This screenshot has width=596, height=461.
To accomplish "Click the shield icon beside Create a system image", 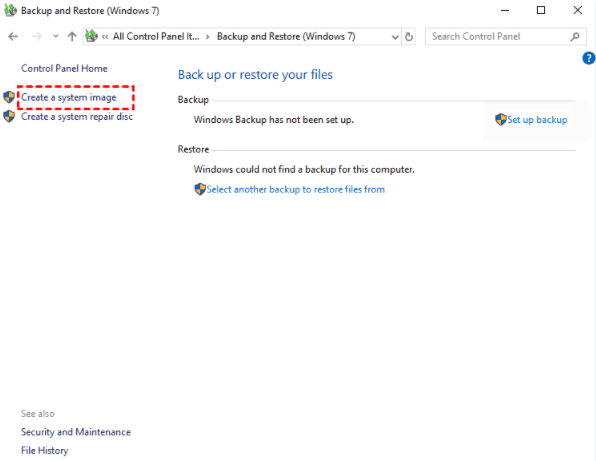I will coord(9,97).
